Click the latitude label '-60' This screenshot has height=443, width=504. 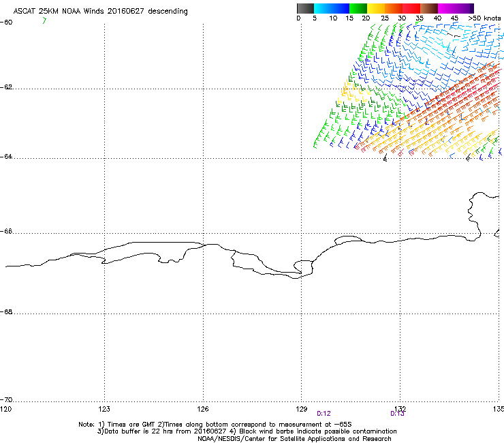(x=6, y=22)
